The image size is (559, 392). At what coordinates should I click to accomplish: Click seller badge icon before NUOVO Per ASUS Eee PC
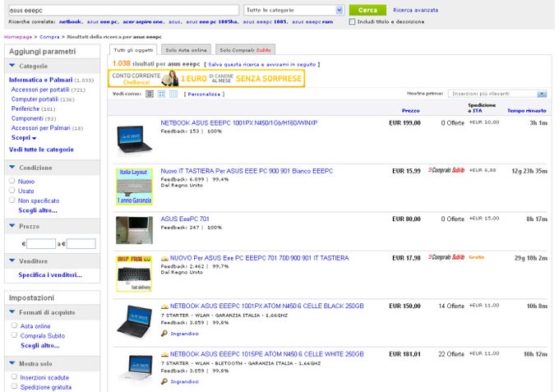[x=164, y=258]
